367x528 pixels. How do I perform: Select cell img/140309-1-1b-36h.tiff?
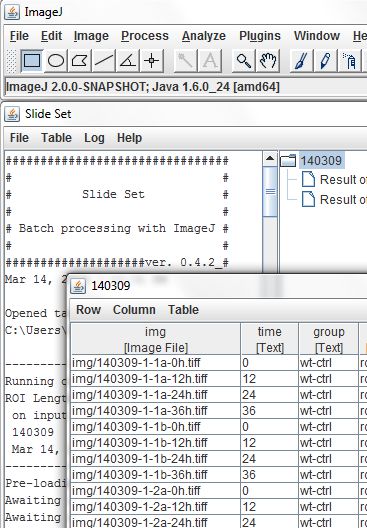pyautogui.click(x=156, y=474)
